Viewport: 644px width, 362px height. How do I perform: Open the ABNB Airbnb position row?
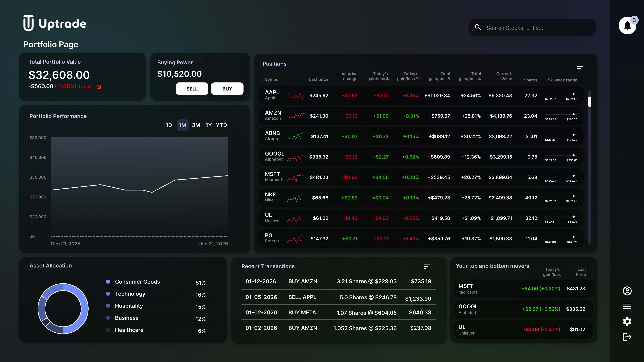point(421,136)
